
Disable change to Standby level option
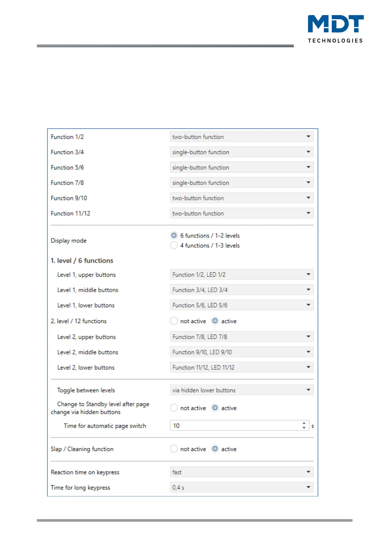[174, 408]
